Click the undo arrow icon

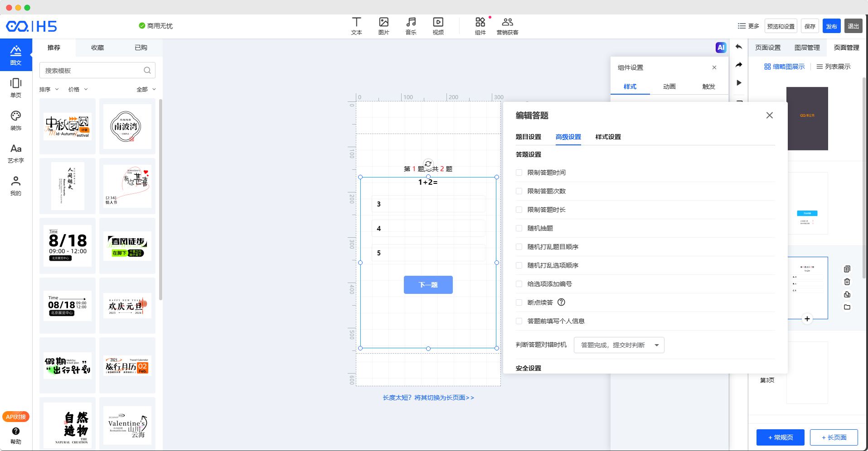click(739, 47)
